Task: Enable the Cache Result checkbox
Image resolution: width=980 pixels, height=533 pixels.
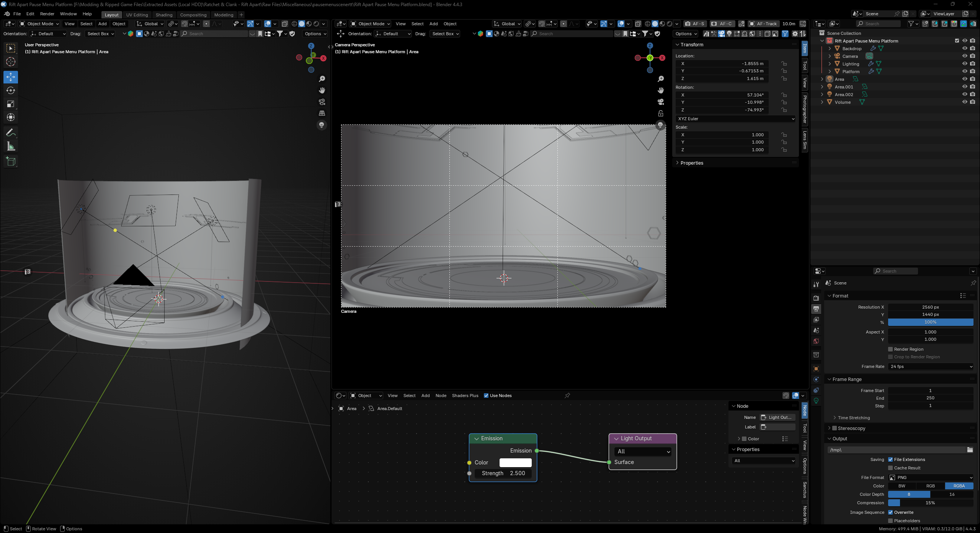Action: 890,468
